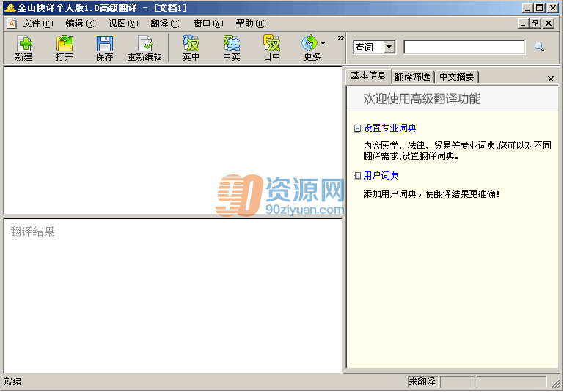Create a new document with 新建

tap(23, 48)
